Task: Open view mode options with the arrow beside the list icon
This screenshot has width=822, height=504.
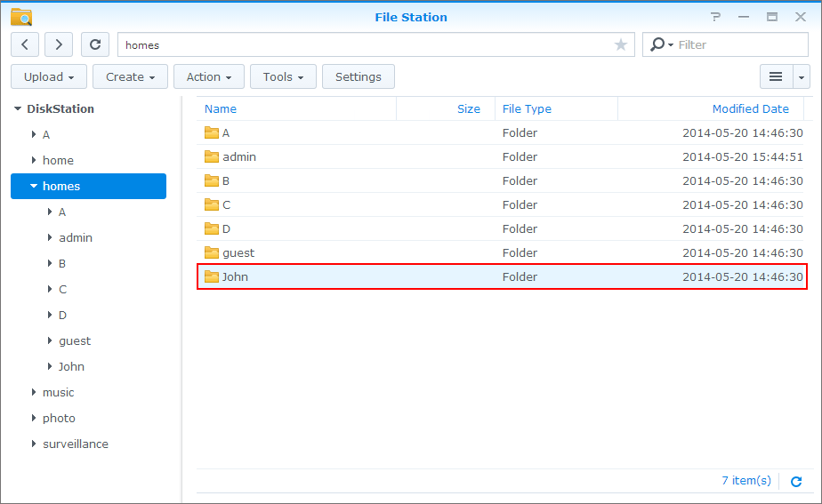Action: pos(801,77)
